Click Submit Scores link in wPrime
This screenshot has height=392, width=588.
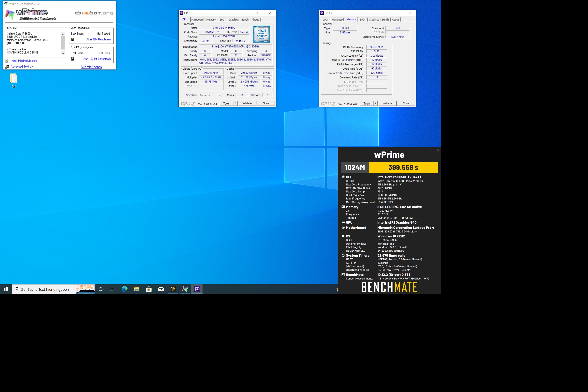tap(91, 67)
